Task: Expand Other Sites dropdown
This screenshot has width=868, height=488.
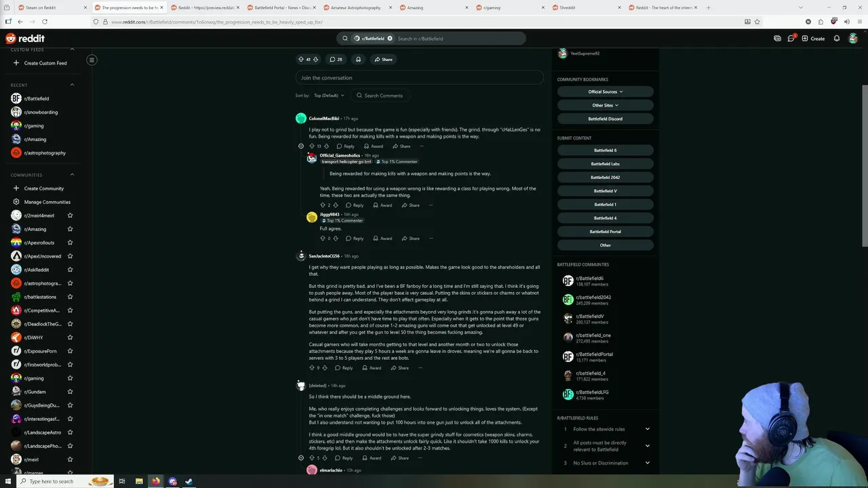Action: (x=605, y=105)
